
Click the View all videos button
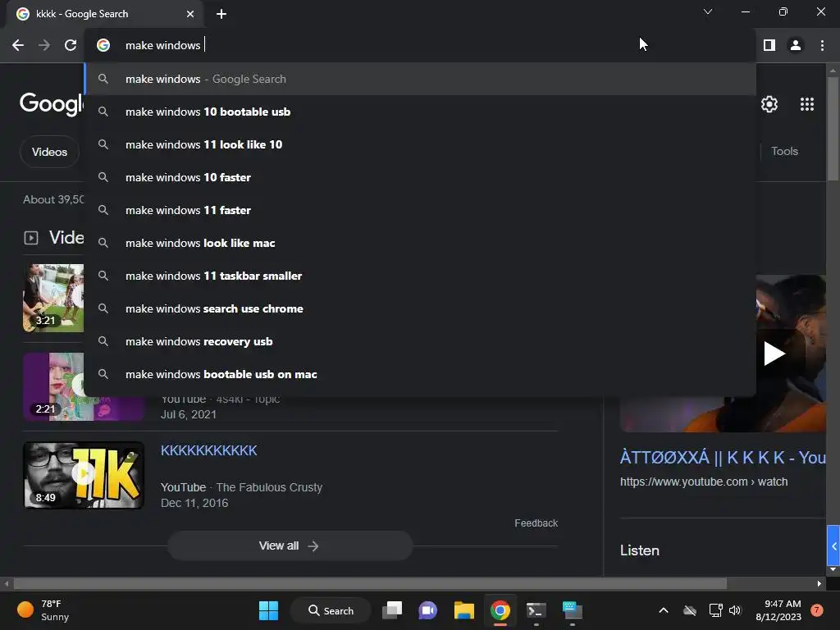coord(290,546)
